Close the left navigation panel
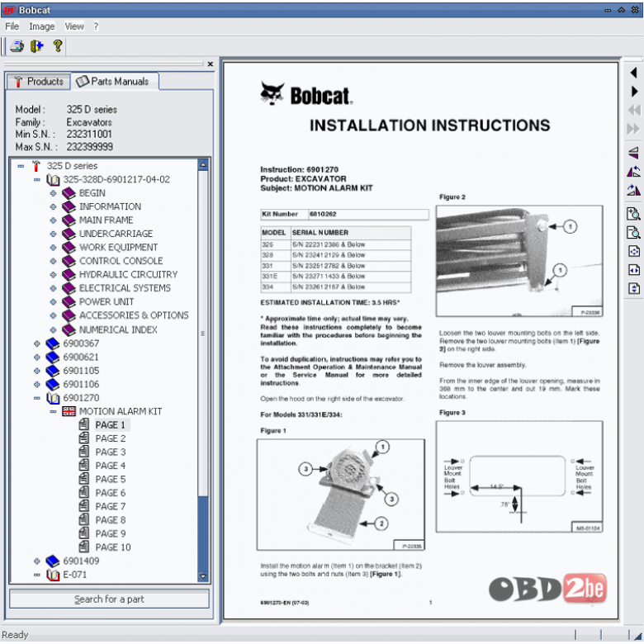This screenshot has width=644, height=644. (211, 64)
